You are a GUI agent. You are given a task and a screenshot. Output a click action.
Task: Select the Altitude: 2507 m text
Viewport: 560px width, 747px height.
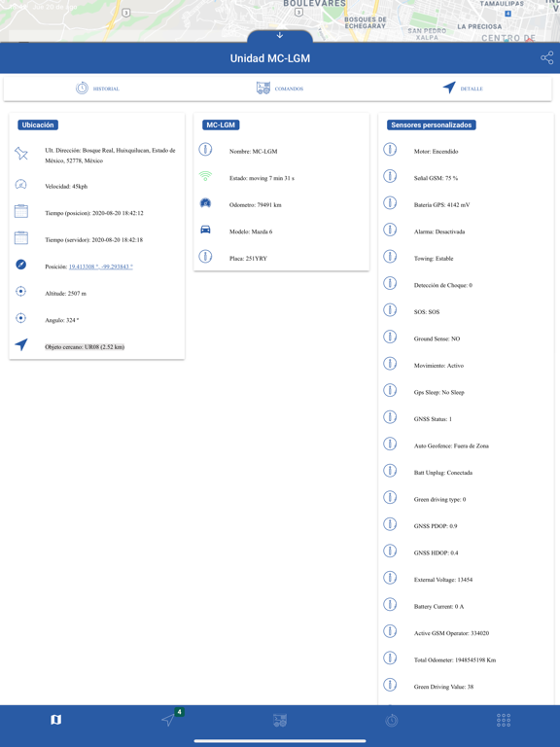point(66,294)
